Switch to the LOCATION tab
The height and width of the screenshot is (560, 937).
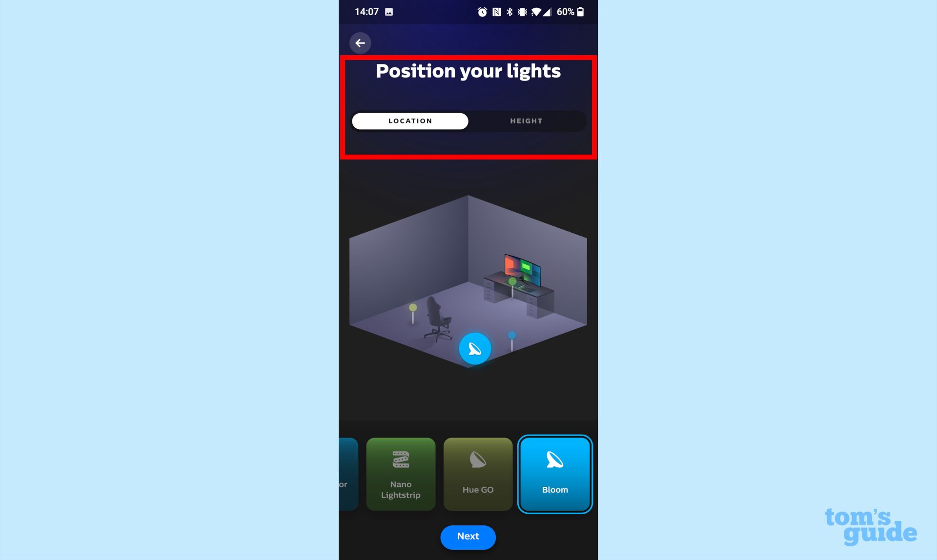tap(410, 120)
